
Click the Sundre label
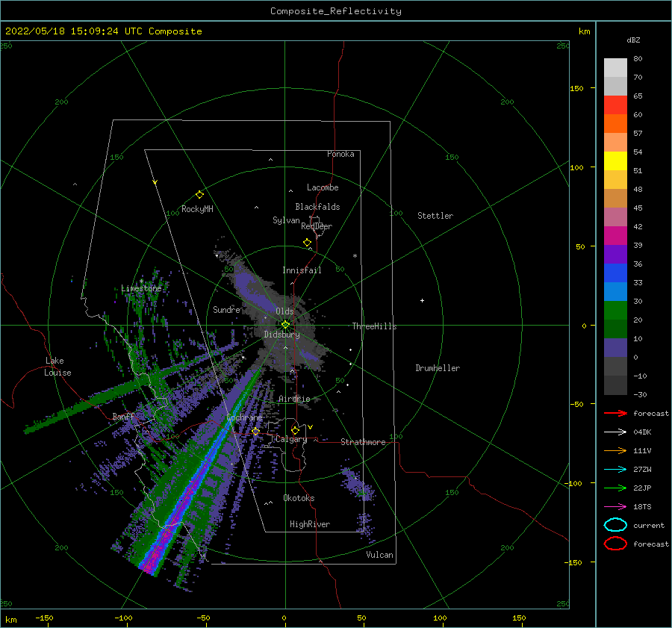pos(226,309)
